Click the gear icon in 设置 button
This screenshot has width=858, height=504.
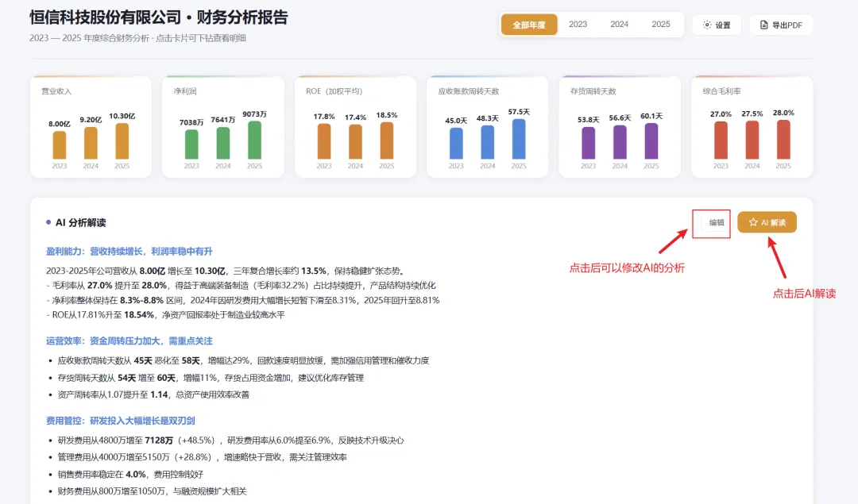coord(707,25)
